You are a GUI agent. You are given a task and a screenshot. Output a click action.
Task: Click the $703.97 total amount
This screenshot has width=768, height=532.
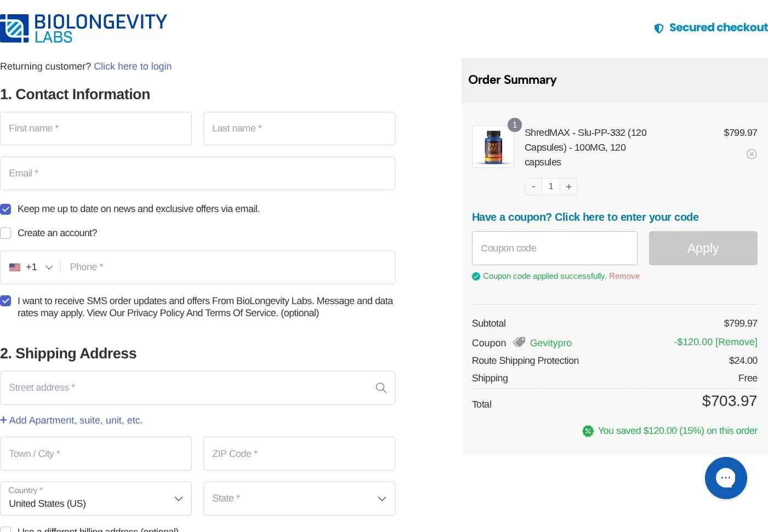point(730,401)
